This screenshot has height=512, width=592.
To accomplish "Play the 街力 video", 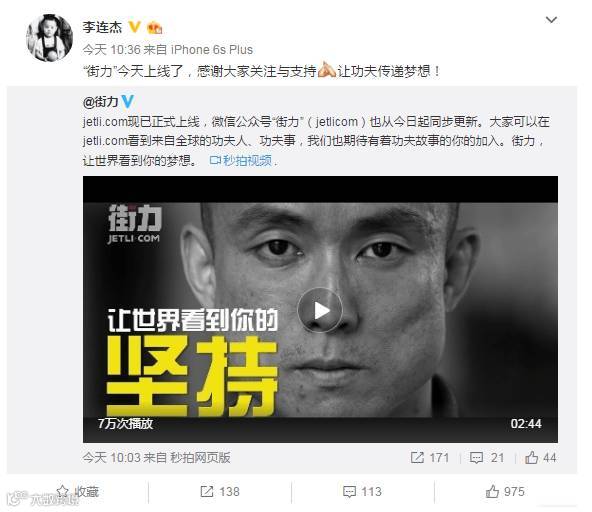I will (x=320, y=310).
